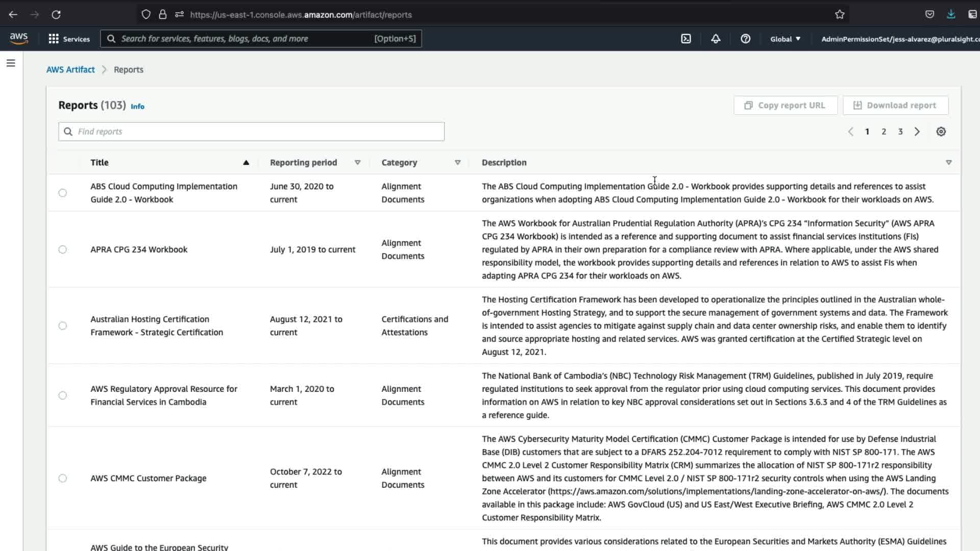Screen dimensions: 980x551
Task: Click the help question mark icon
Action: (x=745, y=39)
